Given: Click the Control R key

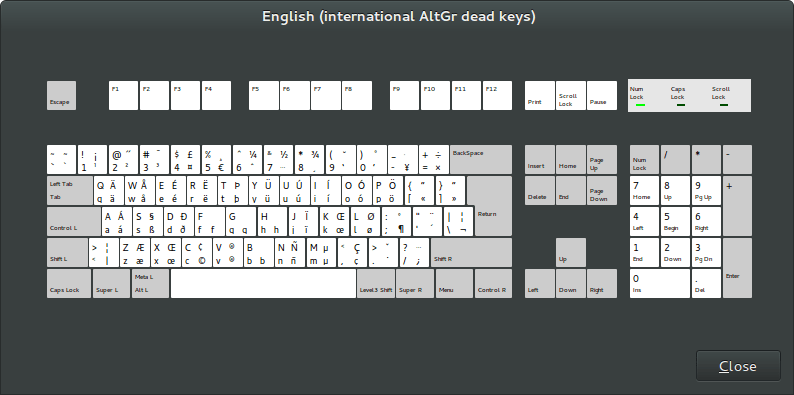Looking at the screenshot, I should pos(493,283).
